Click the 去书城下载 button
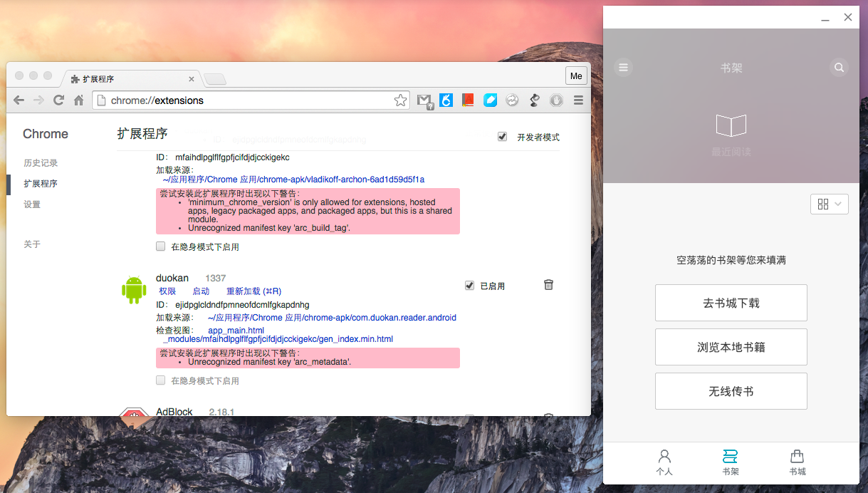 tap(731, 303)
